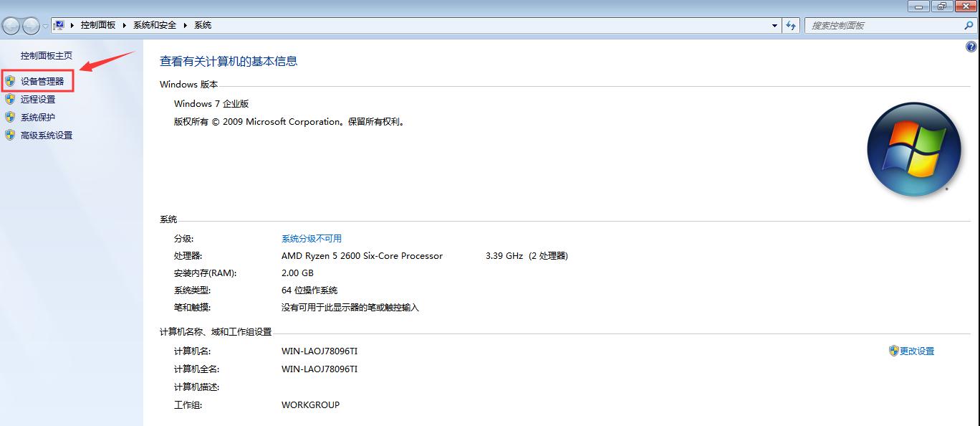Open help via blue question mark icon
Viewport: 980px width, 426px height.
[971, 47]
